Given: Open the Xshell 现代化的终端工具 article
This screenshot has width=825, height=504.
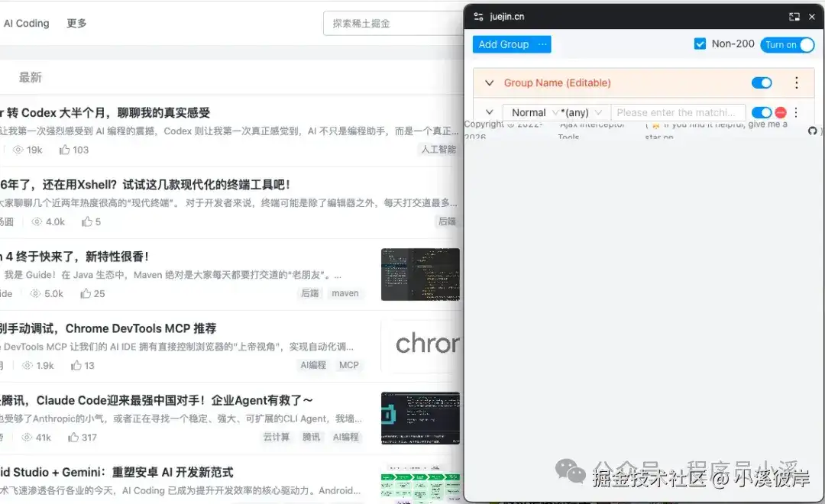Looking at the screenshot, I should tap(144, 185).
